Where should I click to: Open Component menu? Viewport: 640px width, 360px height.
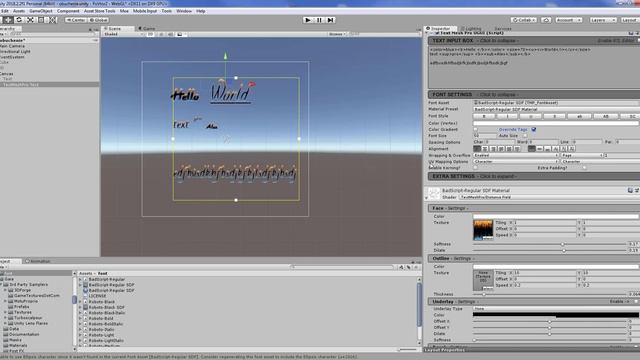[68, 11]
